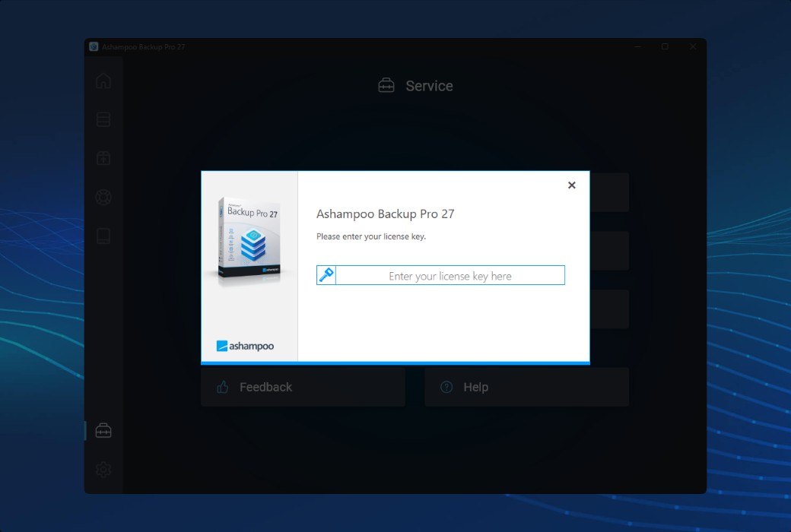
Task: Click the thumbs-up icon on Feedback button
Action: pos(221,387)
